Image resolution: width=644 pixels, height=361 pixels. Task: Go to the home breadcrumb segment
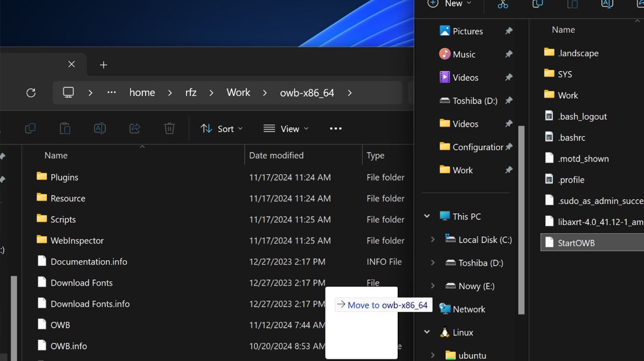pyautogui.click(x=142, y=93)
